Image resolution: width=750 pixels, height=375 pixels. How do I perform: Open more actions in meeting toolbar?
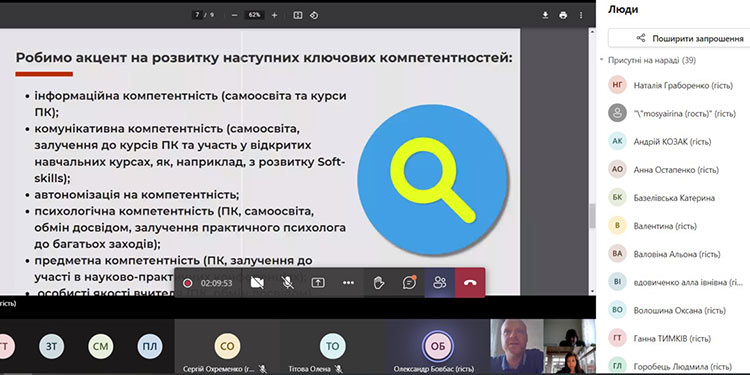348,283
